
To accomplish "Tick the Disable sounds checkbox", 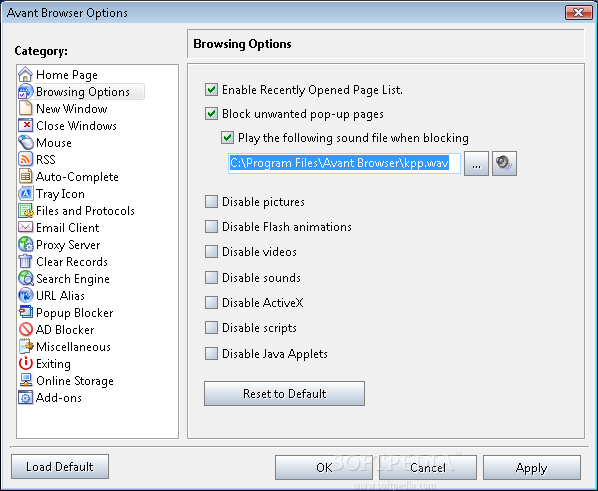I will click(x=211, y=277).
